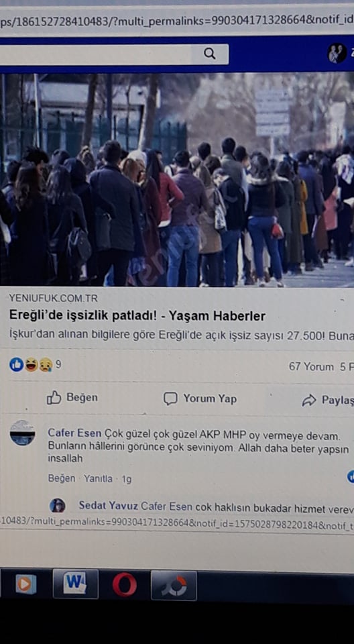Viewport: 354px width, 644px height.
Task: Click Beğen under Cafer Esen's comment
Action: [x=62, y=478]
